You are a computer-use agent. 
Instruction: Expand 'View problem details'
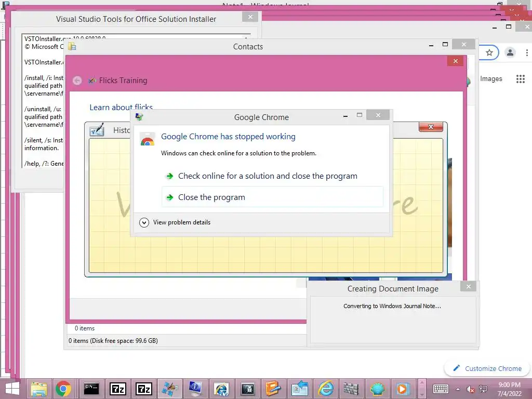[x=175, y=222]
